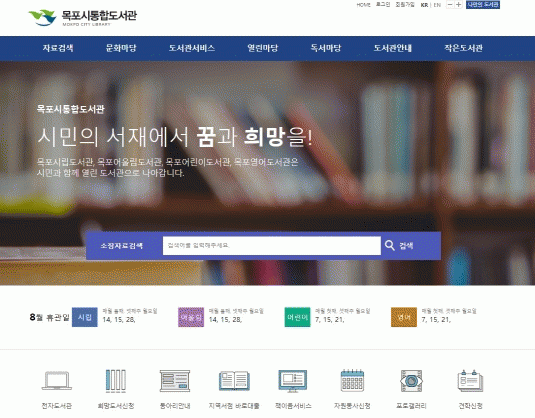This screenshot has width=535, height=418.
Task: Open the 희망도서신청 books icon
Action: click(x=116, y=380)
